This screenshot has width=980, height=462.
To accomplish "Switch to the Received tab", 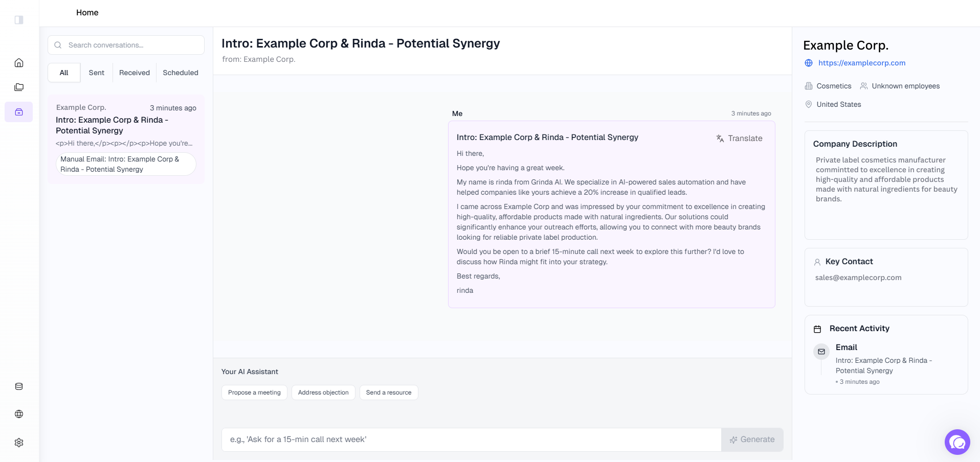I will (x=135, y=73).
